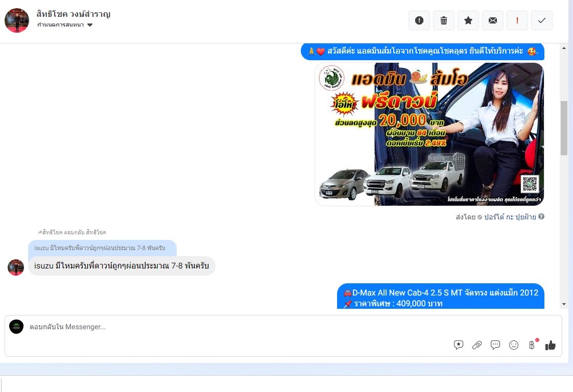Screen dimensions: 573x392
Task: Click the chat scrollbar down arrow
Action: (x=564, y=304)
